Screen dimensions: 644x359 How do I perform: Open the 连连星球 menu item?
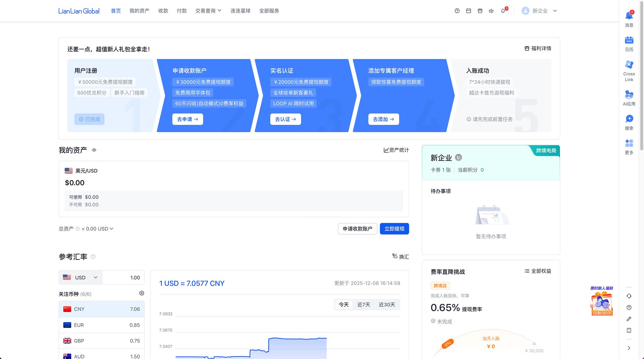(x=240, y=11)
